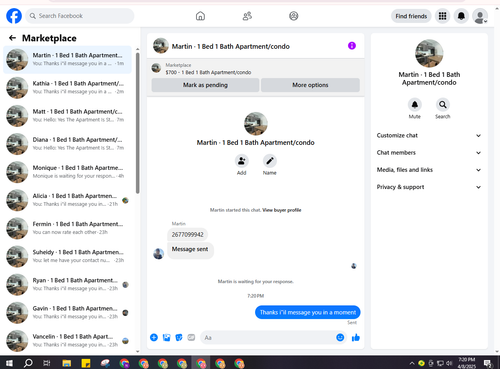The width and height of the screenshot is (500, 369).
Task: Expand the Customize chat section
Action: pyautogui.click(x=429, y=135)
